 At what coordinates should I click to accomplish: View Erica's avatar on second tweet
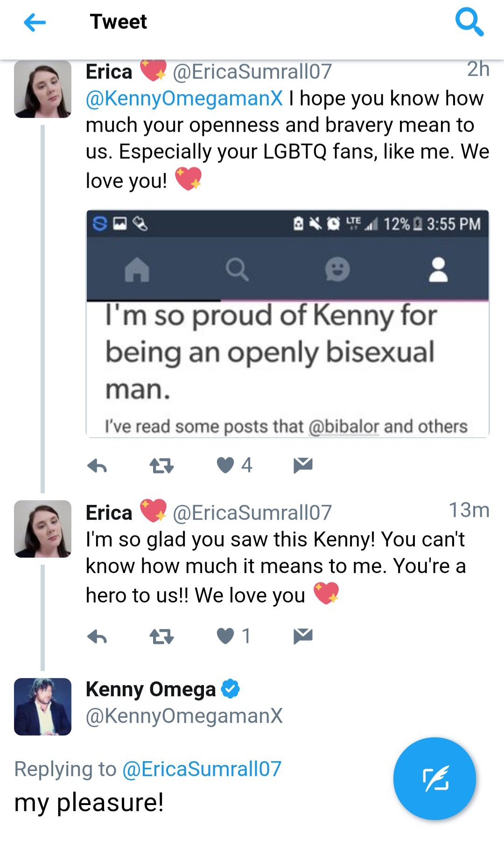point(42,529)
